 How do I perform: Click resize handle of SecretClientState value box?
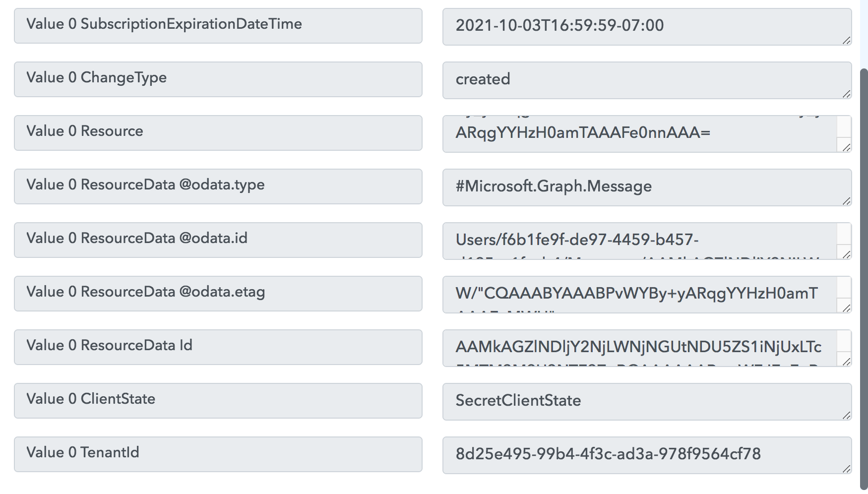coord(846,416)
